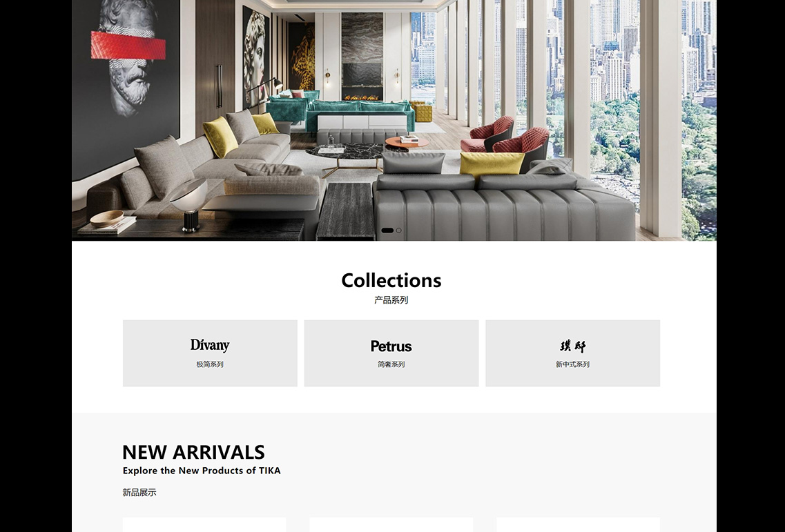Click Explore the New Products of TIKA
785x532 pixels.
coord(202,471)
